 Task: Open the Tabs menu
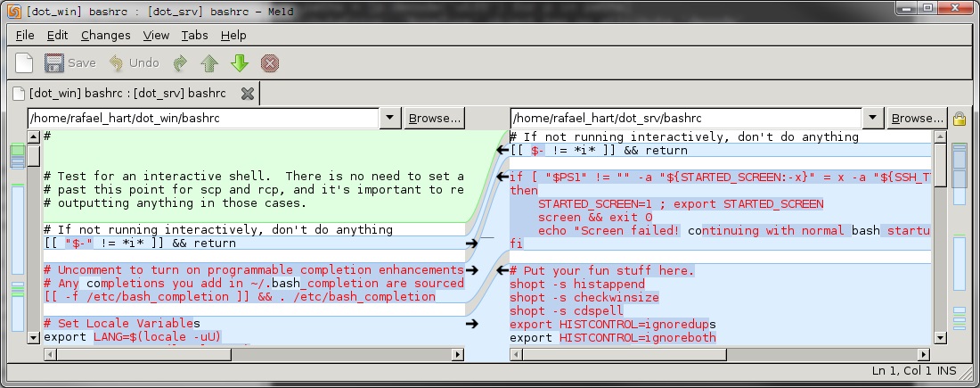point(194,35)
